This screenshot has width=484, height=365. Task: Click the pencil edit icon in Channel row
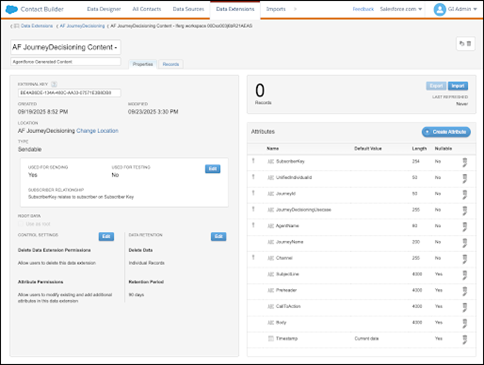pyautogui.click(x=464, y=262)
